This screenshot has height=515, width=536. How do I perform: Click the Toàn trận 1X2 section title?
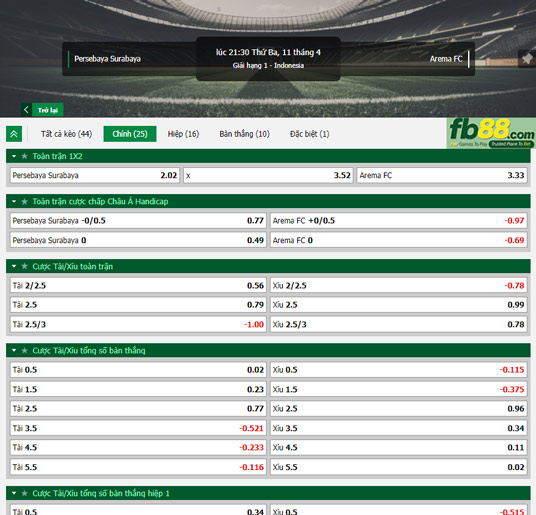pyautogui.click(x=57, y=156)
